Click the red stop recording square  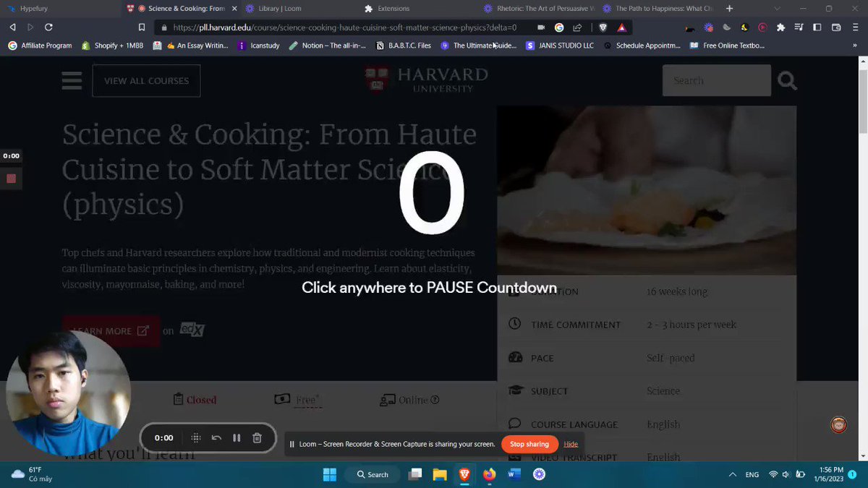[x=11, y=179]
